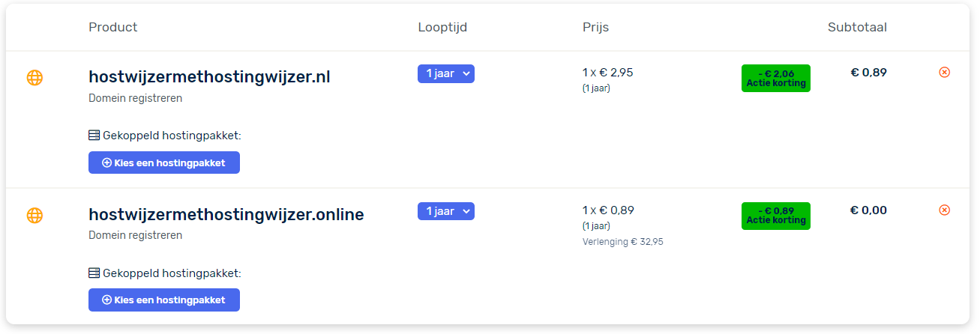Open the 1 jaar dropdown for .online domain
This screenshot has height=334, width=980.
tap(446, 211)
